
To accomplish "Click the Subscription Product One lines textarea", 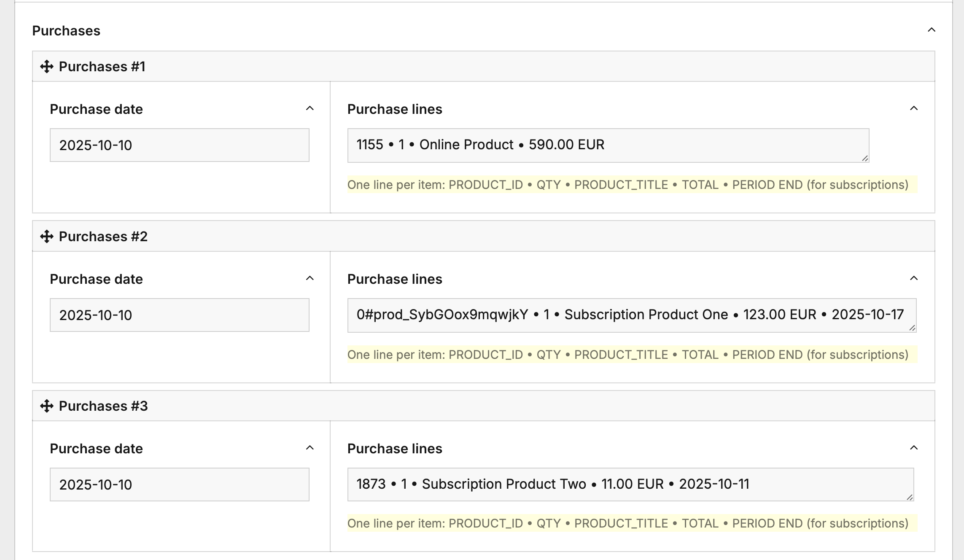I will 631,315.
